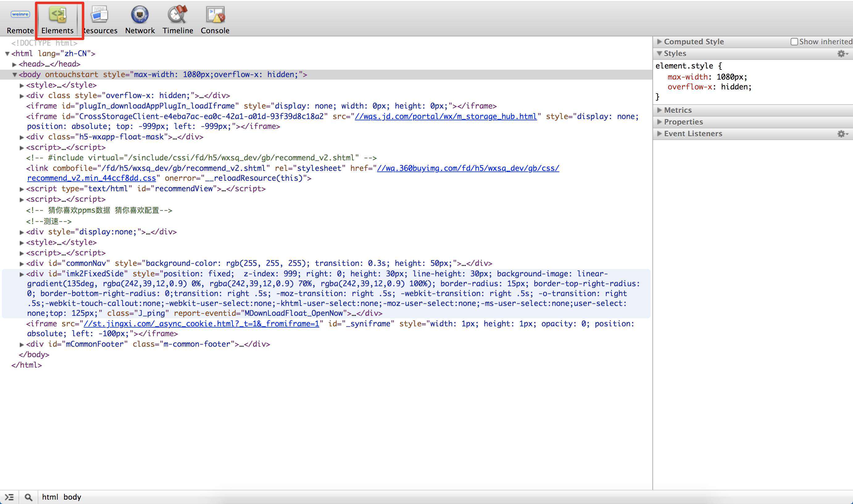Open the Styles gear settings menu
The height and width of the screenshot is (504, 853).
(x=843, y=54)
